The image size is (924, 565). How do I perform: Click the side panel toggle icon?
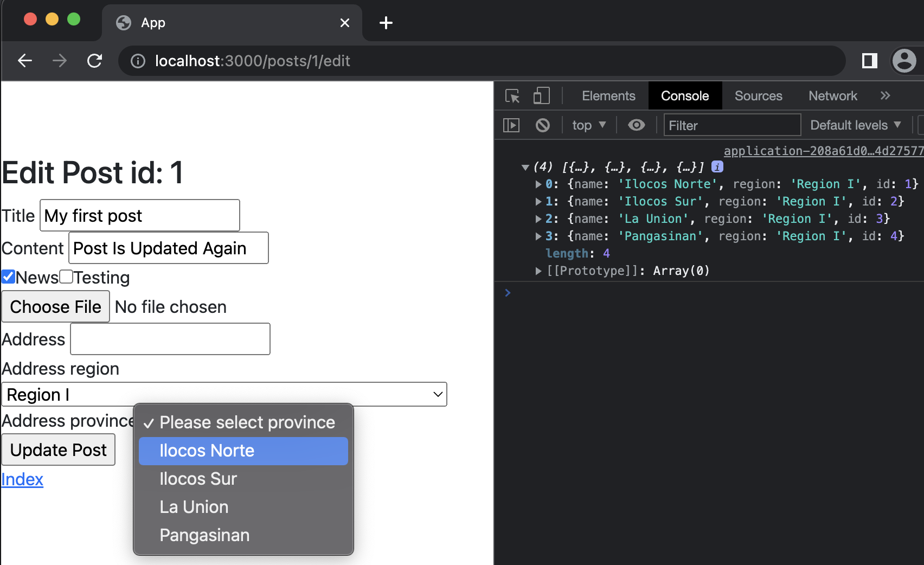click(869, 61)
